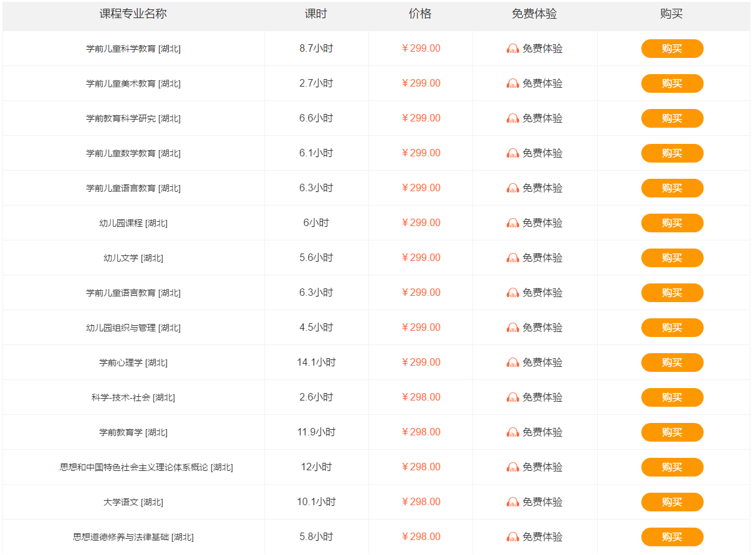Select the 4.5小时 duration cell
Viewport: 756px width, 555px height.
click(x=316, y=328)
